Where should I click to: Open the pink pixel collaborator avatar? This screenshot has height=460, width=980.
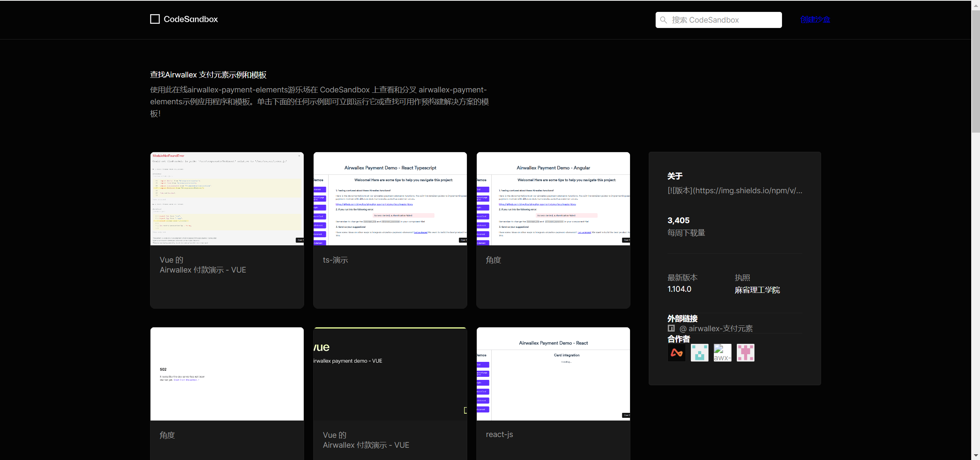(745, 353)
